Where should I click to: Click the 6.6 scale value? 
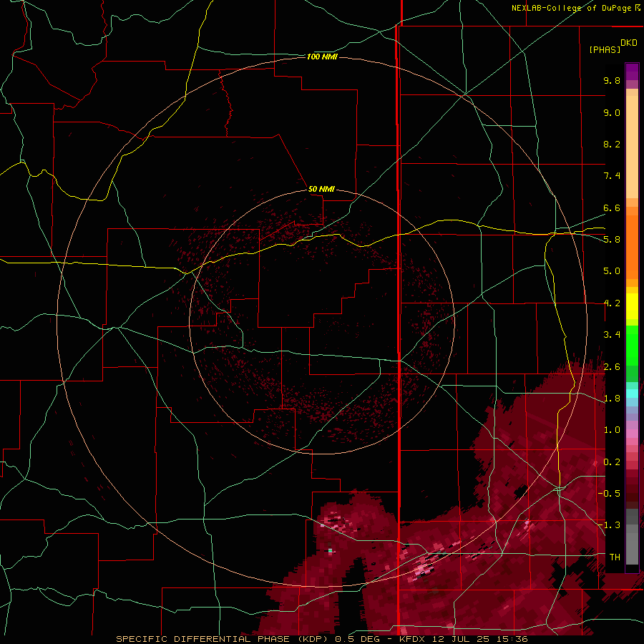(x=612, y=208)
